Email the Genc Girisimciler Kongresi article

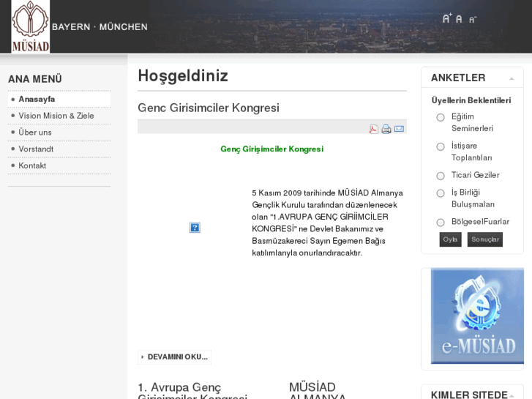399,129
